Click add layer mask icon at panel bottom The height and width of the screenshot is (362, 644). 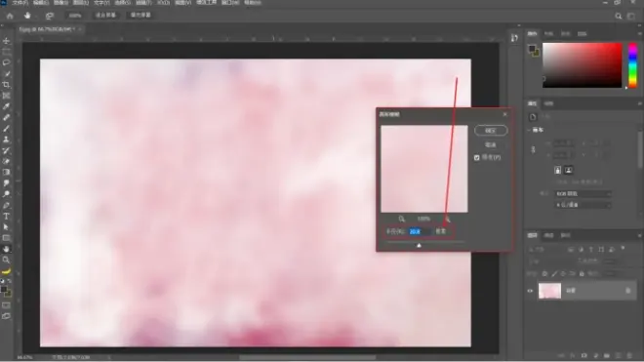(584, 355)
